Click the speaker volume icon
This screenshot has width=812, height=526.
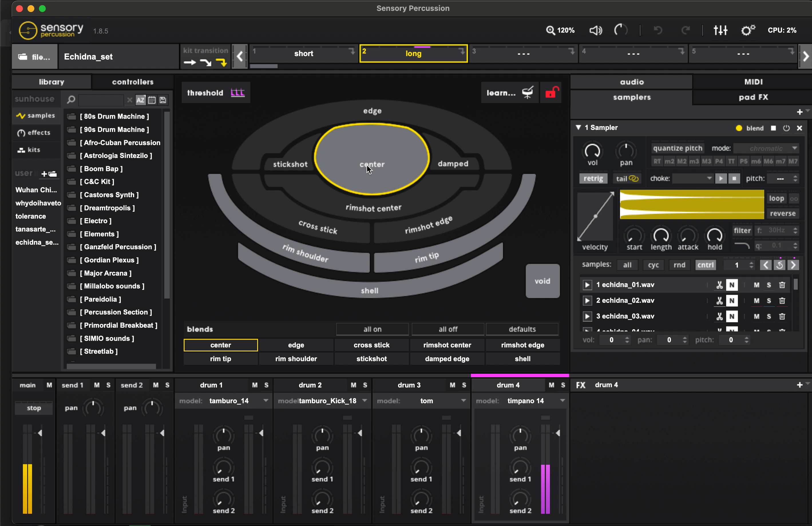pyautogui.click(x=595, y=30)
